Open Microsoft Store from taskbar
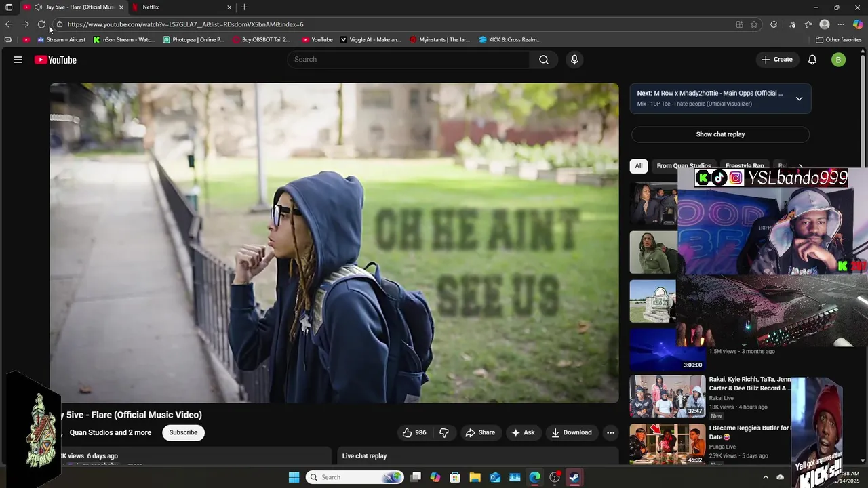This screenshot has height=488, width=868. point(455,477)
